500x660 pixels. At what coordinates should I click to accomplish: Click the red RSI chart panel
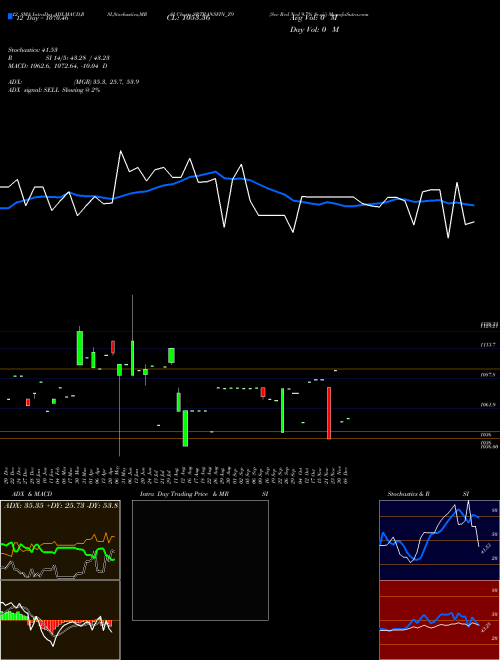(x=439, y=620)
